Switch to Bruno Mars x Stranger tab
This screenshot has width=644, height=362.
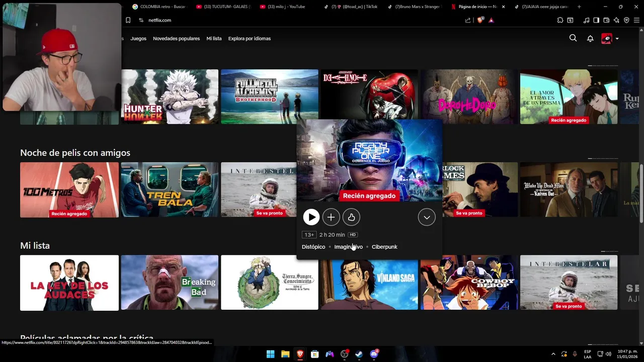coord(415,7)
